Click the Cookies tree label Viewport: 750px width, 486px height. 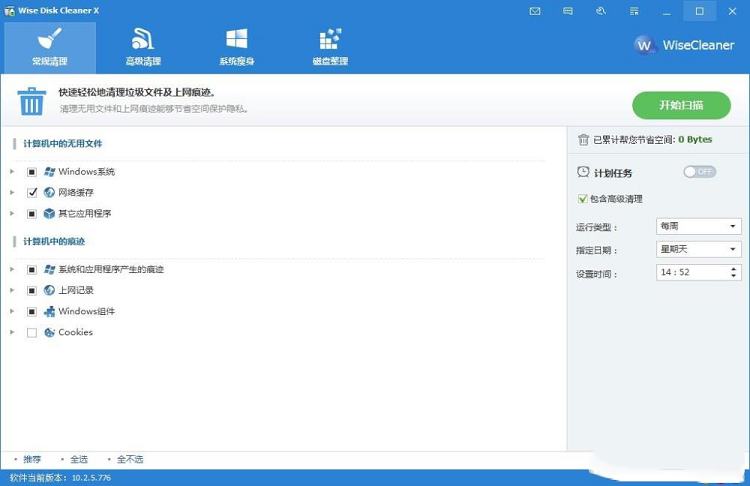(76, 332)
